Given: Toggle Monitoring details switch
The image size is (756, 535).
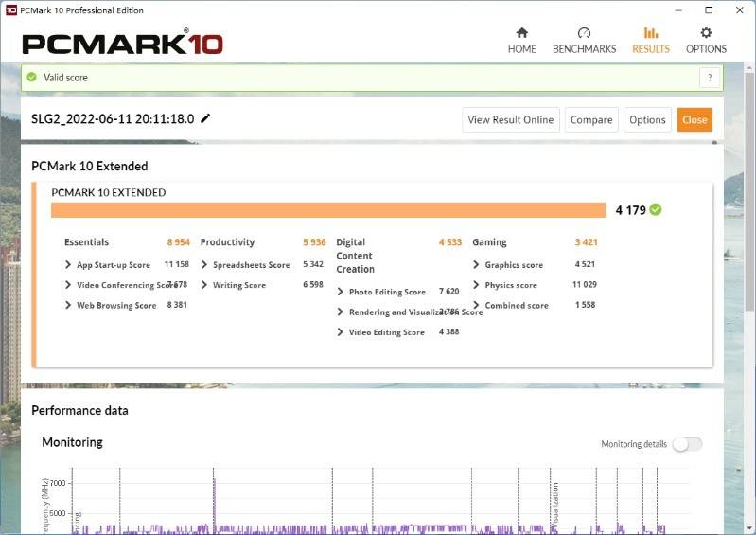Looking at the screenshot, I should coord(687,444).
